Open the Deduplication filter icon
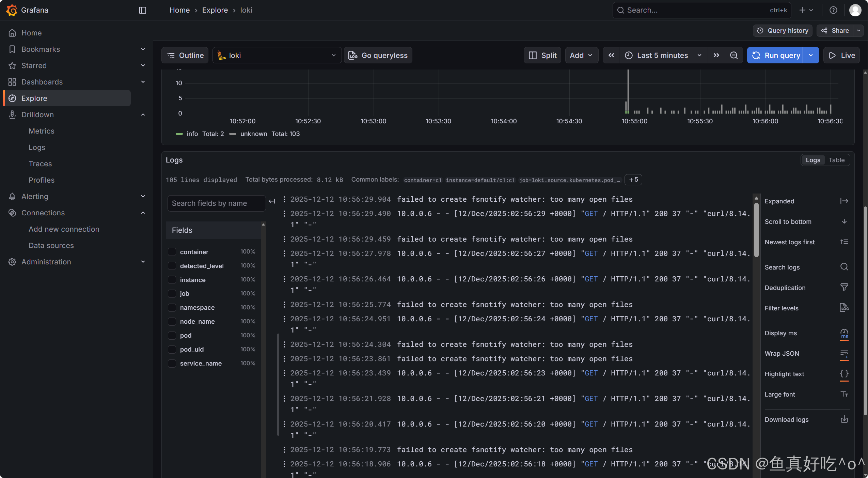The height and width of the screenshot is (478, 868). 844,288
